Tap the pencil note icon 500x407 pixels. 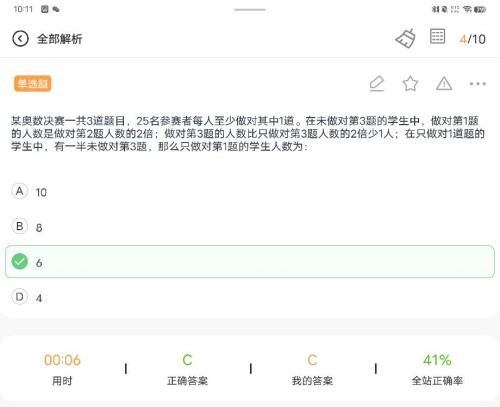377,83
